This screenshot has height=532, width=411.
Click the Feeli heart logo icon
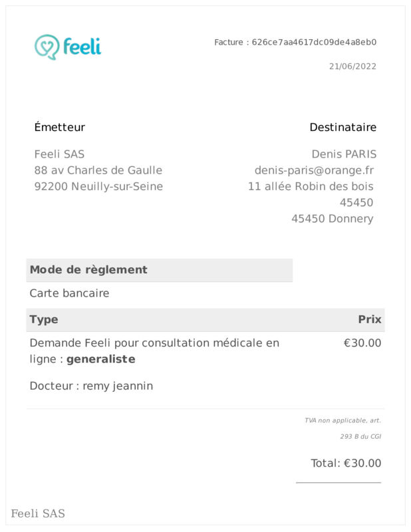(x=47, y=47)
